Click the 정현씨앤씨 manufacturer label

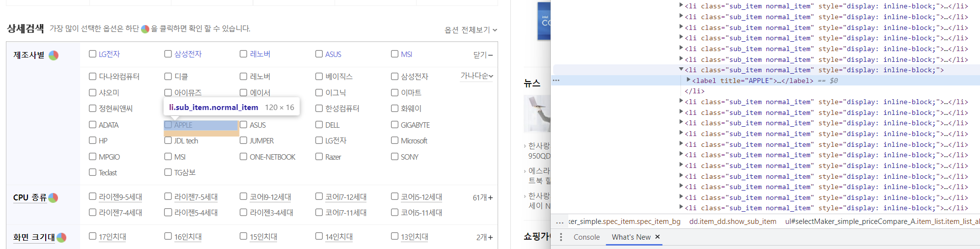point(116,109)
